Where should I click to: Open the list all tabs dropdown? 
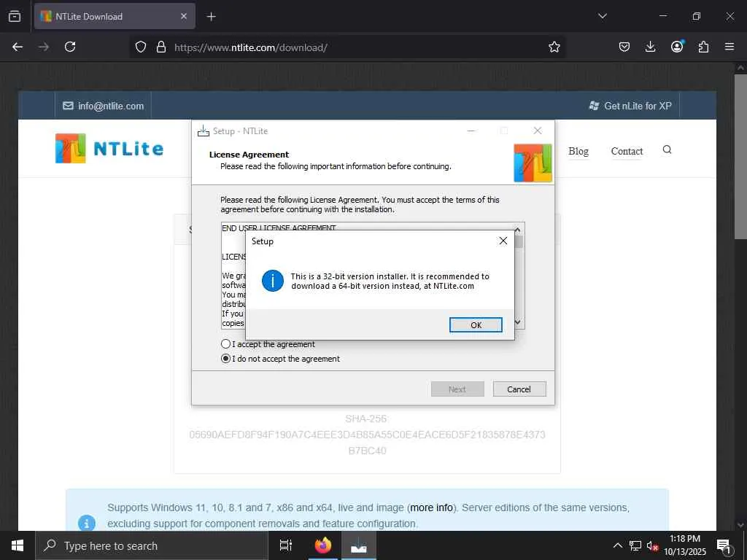point(602,16)
